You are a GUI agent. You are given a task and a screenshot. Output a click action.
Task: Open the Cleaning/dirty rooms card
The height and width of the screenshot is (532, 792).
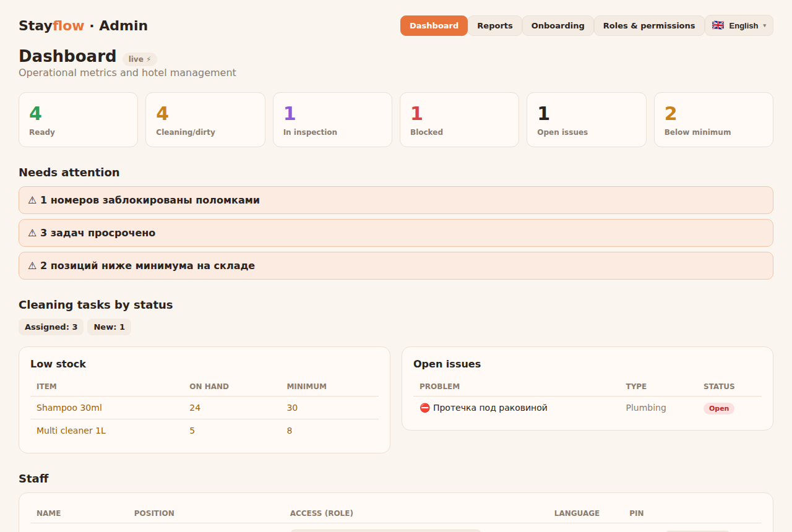(205, 119)
